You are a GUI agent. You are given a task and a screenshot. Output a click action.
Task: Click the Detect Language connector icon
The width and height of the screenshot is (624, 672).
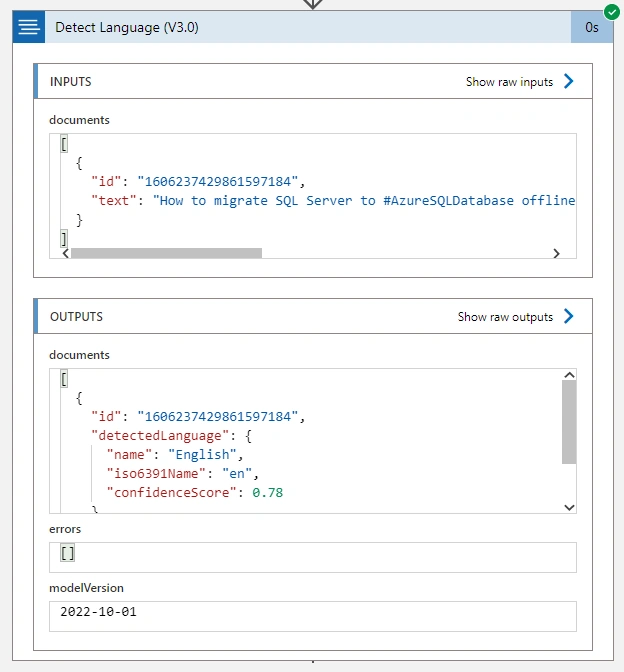(x=29, y=27)
